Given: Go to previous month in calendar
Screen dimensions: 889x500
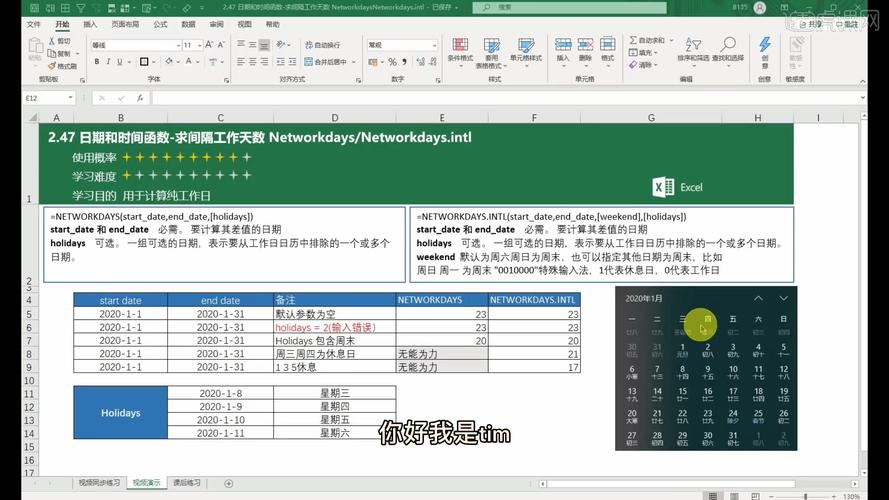Looking at the screenshot, I should [759, 298].
